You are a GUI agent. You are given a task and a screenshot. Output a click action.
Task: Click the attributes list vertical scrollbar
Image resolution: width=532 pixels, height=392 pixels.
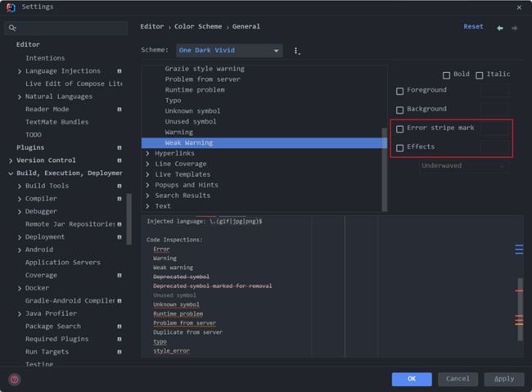[384, 169]
